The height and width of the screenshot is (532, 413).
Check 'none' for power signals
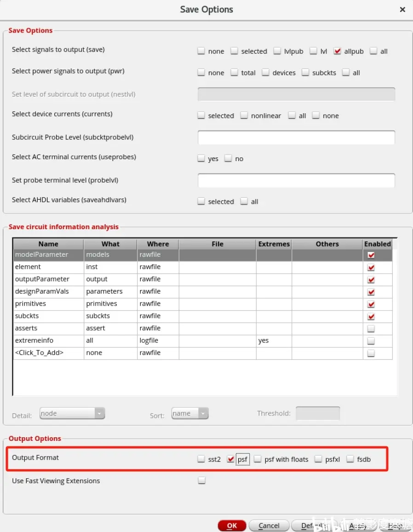(201, 72)
